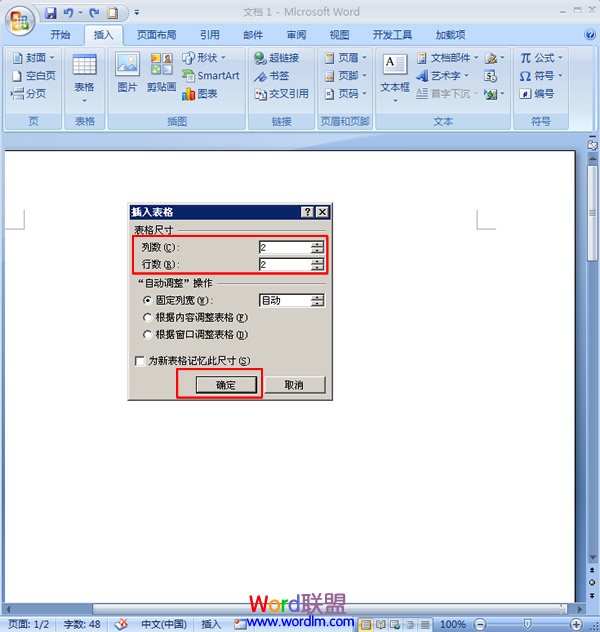The width and height of the screenshot is (600, 632).
Task: Insert a bookmark (书签)
Action: (272, 76)
